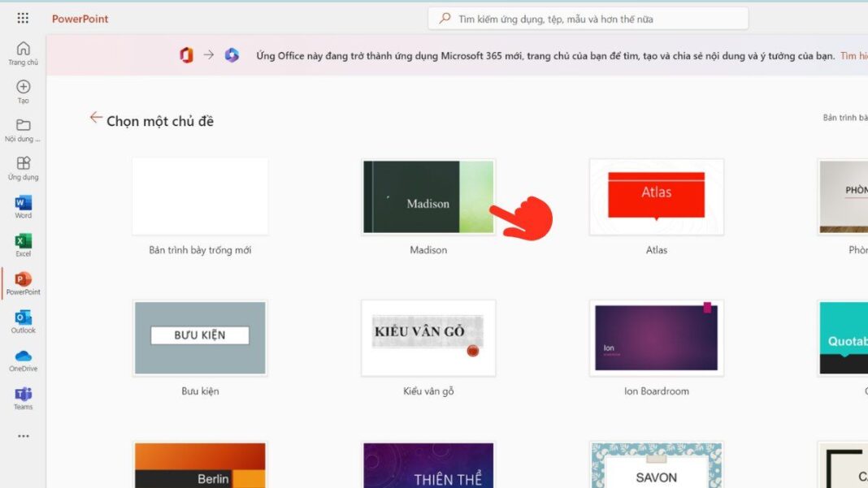Select the Atlas theme thumbnail
The image size is (868, 488).
657,197
